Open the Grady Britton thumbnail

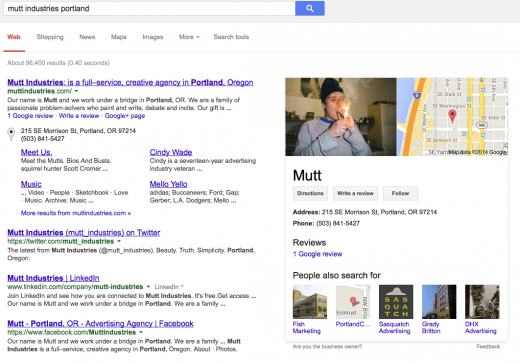[439, 302]
